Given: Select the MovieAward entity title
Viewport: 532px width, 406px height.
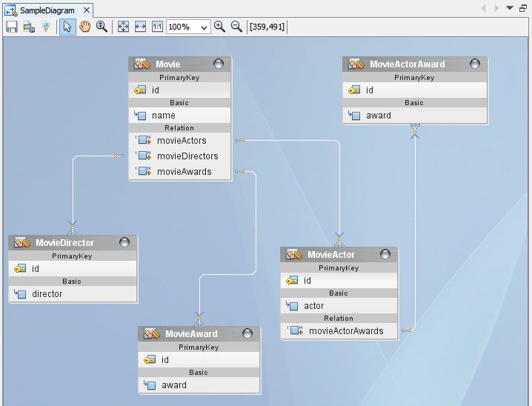Looking at the screenshot, I should [191, 333].
